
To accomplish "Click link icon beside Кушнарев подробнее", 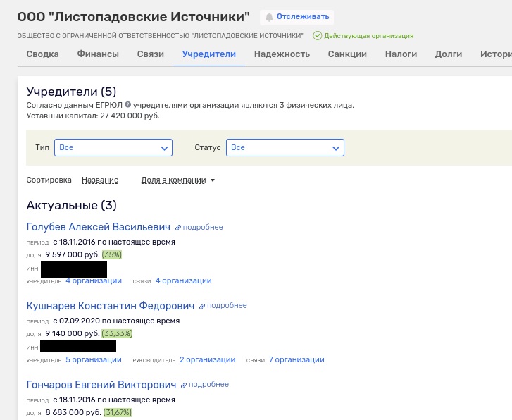I will [202, 307].
